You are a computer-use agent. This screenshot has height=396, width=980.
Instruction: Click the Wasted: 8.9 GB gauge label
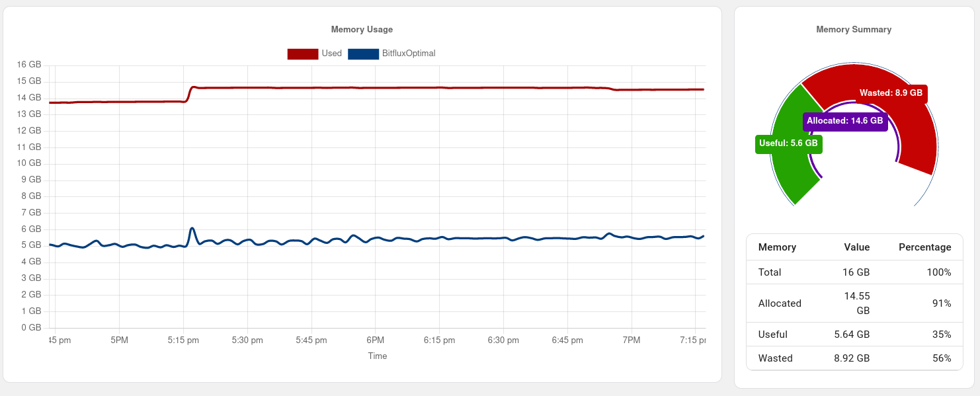pyautogui.click(x=891, y=93)
